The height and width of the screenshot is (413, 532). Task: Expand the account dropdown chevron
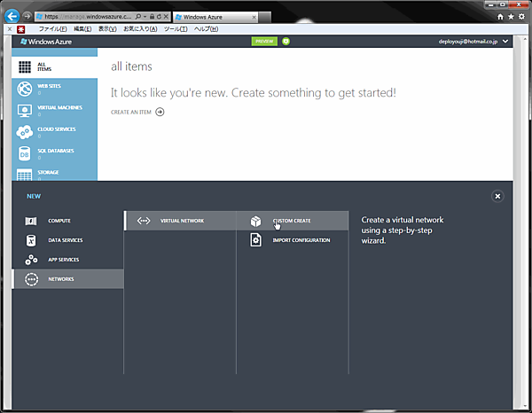pos(505,42)
